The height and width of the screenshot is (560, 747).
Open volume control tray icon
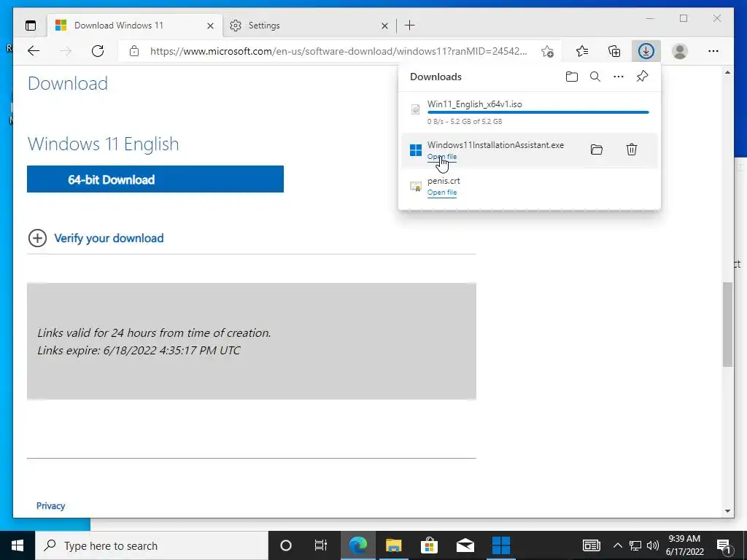[x=653, y=545]
